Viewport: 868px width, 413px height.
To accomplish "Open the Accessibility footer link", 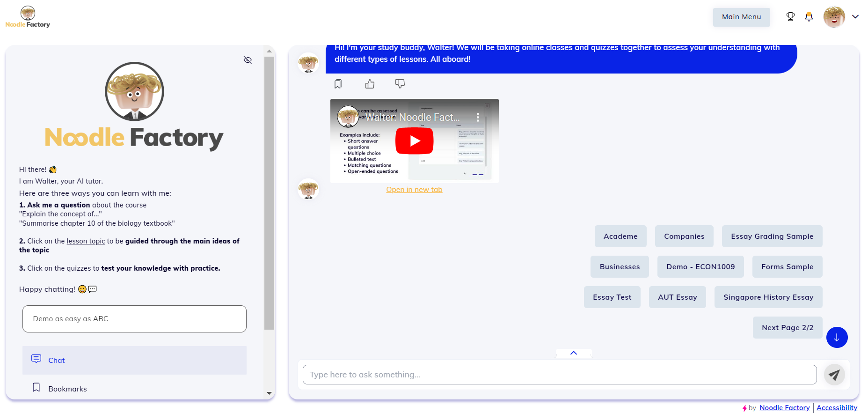I will pyautogui.click(x=837, y=408).
